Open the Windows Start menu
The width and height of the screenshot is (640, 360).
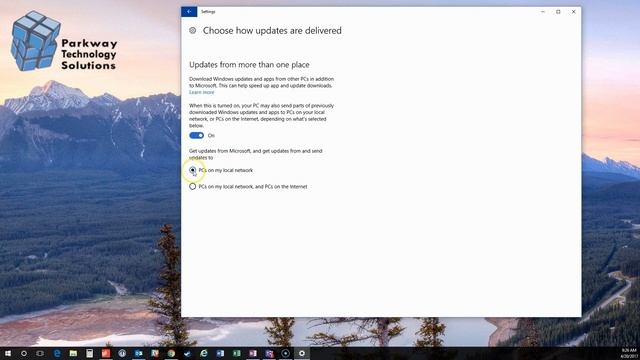click(8, 353)
